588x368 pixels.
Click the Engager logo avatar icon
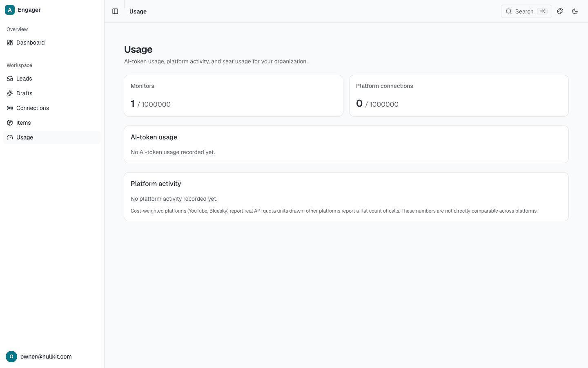point(10,10)
